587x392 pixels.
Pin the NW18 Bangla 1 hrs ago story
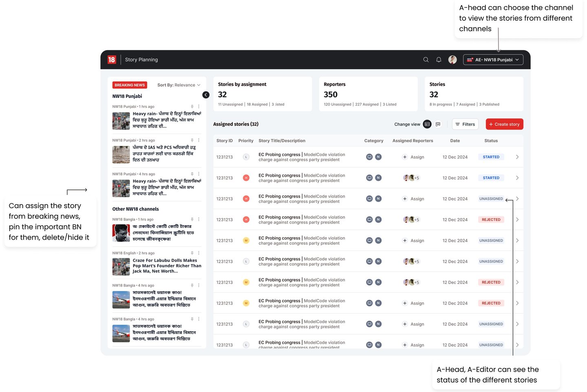pos(192,219)
